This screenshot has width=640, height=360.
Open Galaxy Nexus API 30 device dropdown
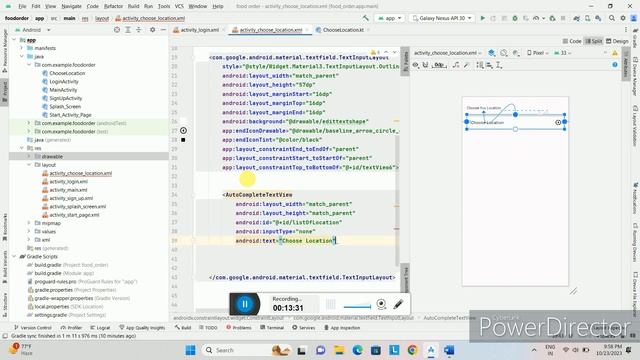click(442, 18)
